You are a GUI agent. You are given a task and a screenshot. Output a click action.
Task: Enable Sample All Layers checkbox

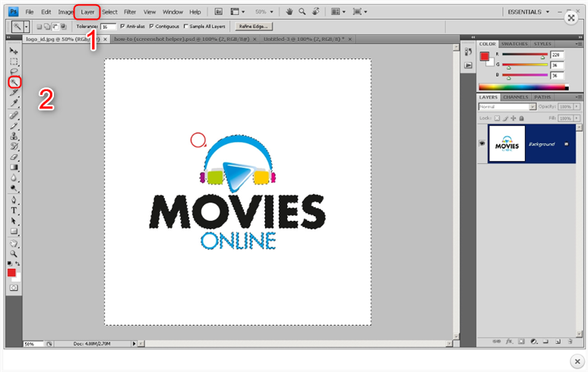(x=186, y=26)
